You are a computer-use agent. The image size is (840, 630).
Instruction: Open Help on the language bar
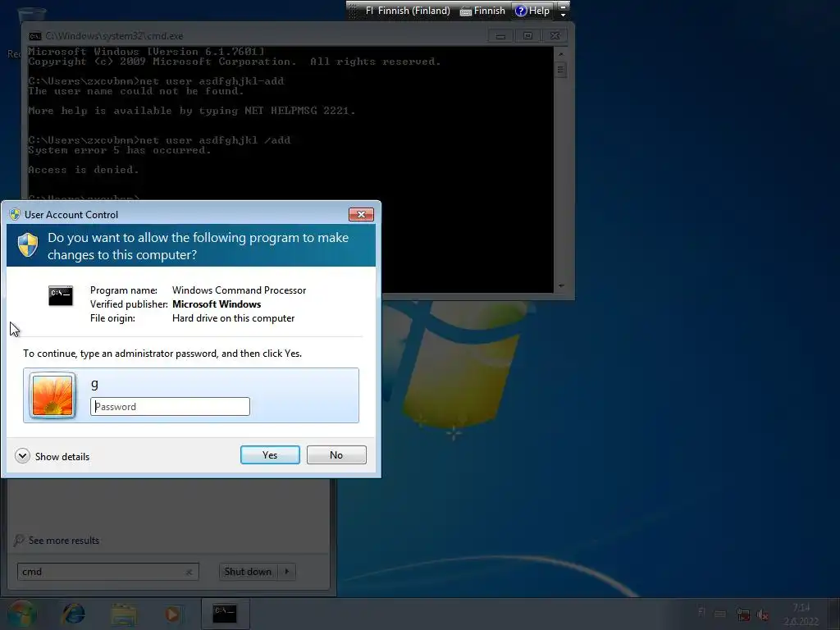tap(532, 11)
